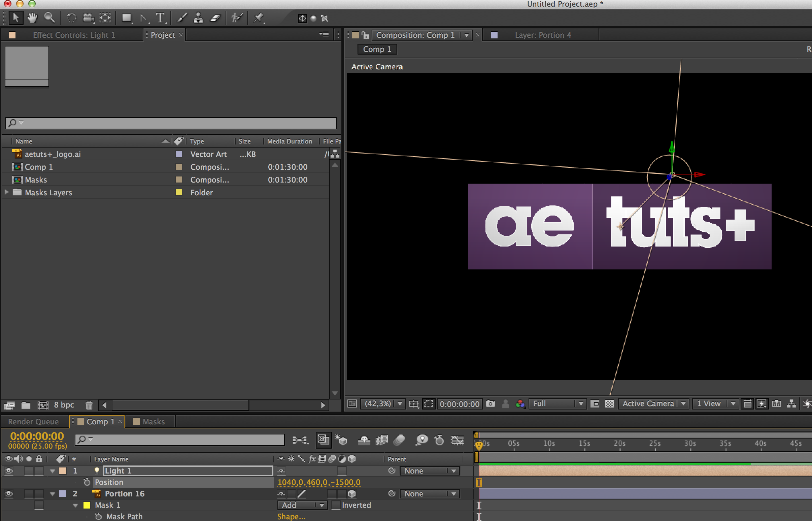Screen dimensions: 812x521
Task: Click the Graph Editor icon in timeline
Action: (x=457, y=440)
